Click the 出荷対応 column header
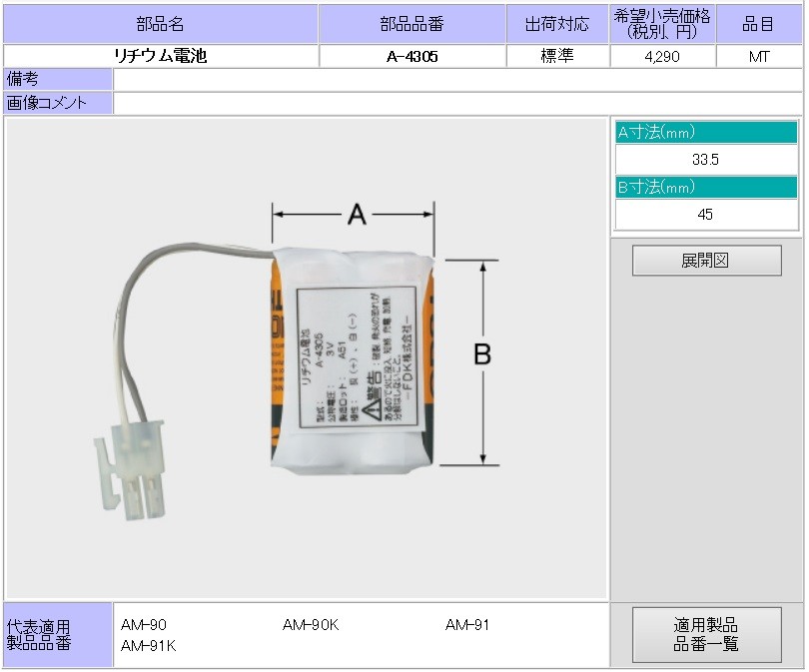 (557, 24)
